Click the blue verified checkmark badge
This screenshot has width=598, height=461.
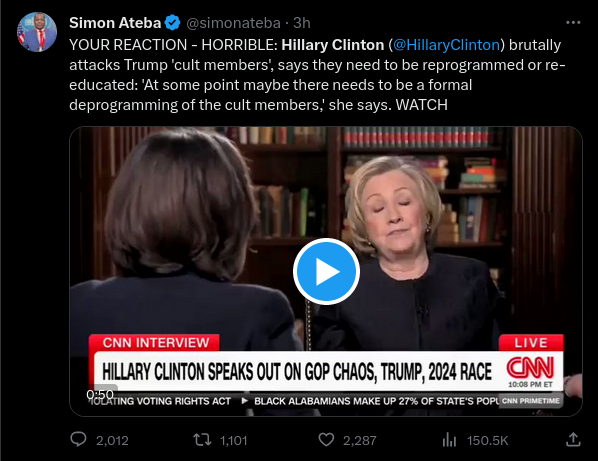(172, 23)
